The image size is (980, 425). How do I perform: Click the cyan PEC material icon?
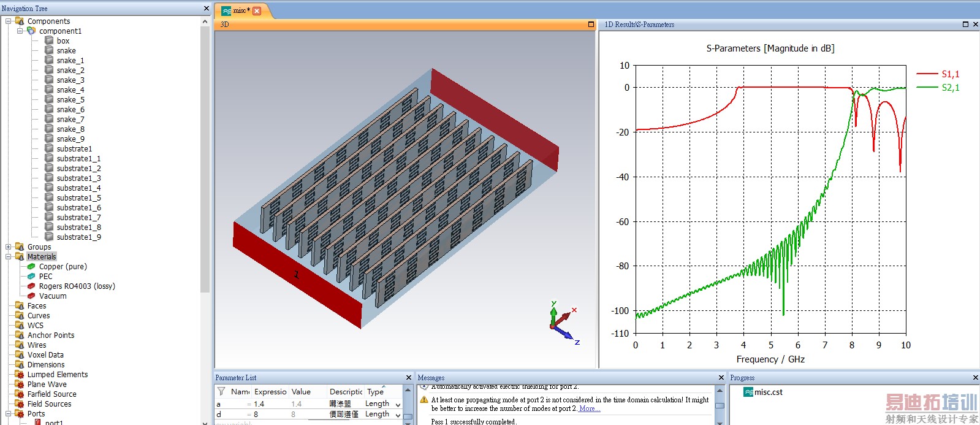tap(31, 276)
